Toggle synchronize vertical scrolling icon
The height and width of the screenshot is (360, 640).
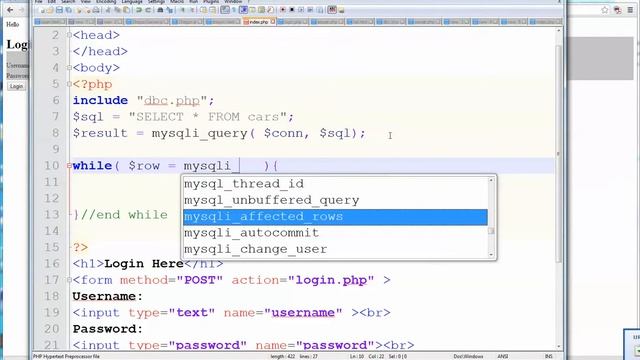point(204,10)
